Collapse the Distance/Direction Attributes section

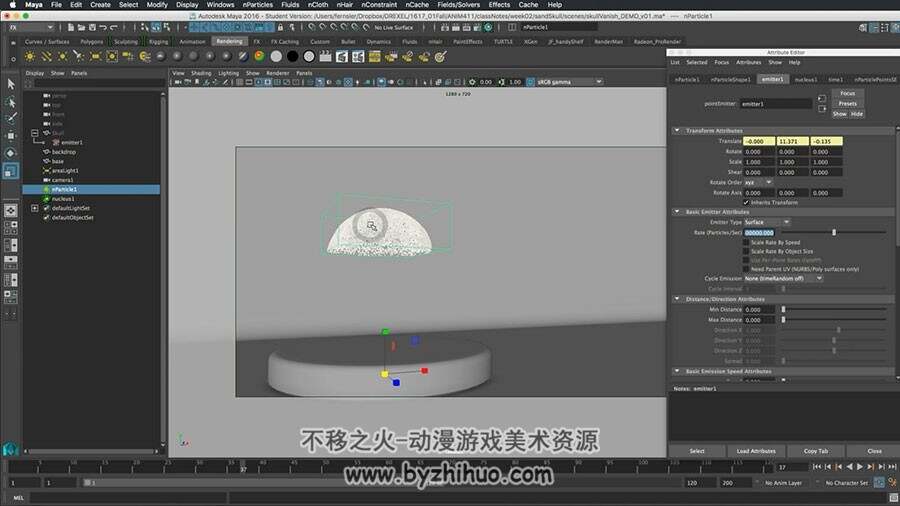677,299
